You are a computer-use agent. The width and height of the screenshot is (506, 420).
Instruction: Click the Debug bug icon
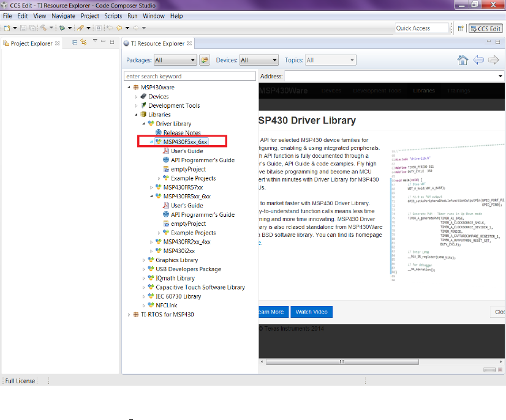pos(62,28)
